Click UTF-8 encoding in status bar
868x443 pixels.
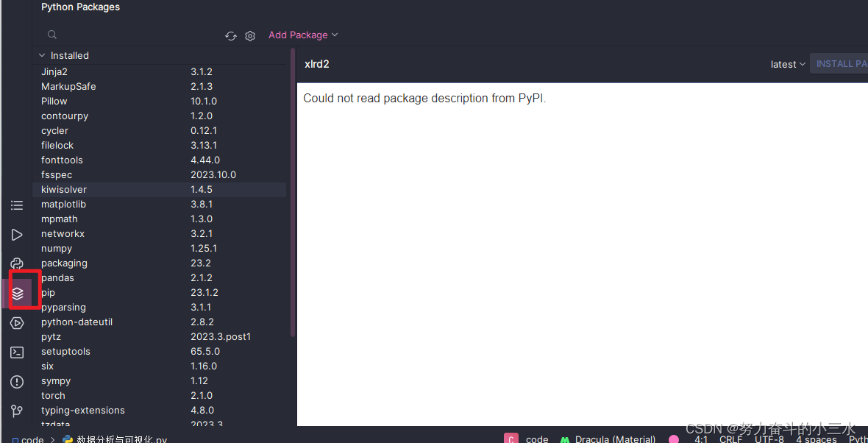pyautogui.click(x=769, y=438)
